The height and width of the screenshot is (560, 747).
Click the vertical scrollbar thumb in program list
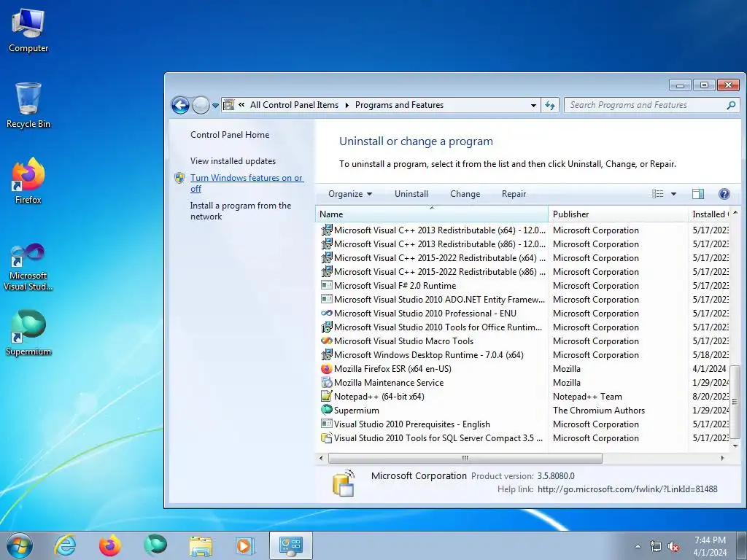(735, 402)
